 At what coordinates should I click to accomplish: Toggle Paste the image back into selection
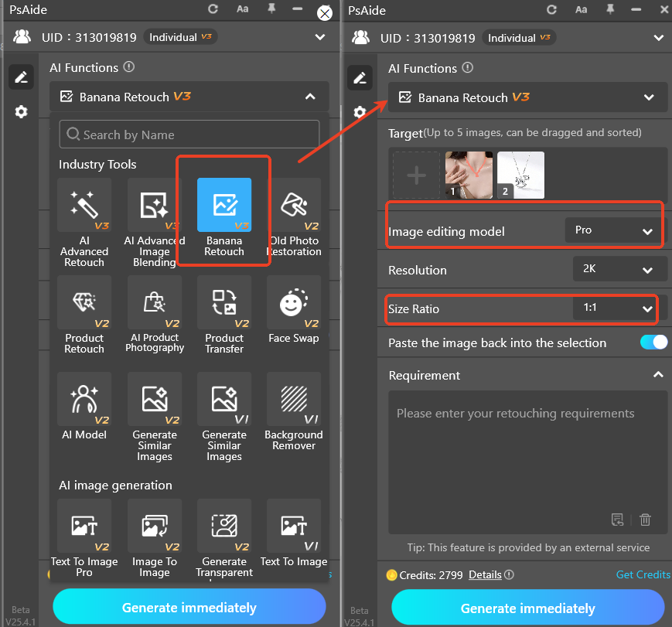(653, 342)
